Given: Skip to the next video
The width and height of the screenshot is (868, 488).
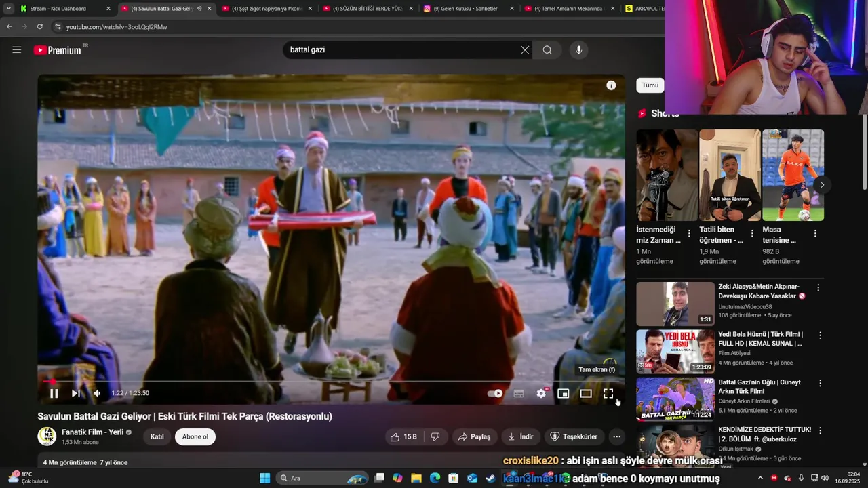Looking at the screenshot, I should [76, 393].
